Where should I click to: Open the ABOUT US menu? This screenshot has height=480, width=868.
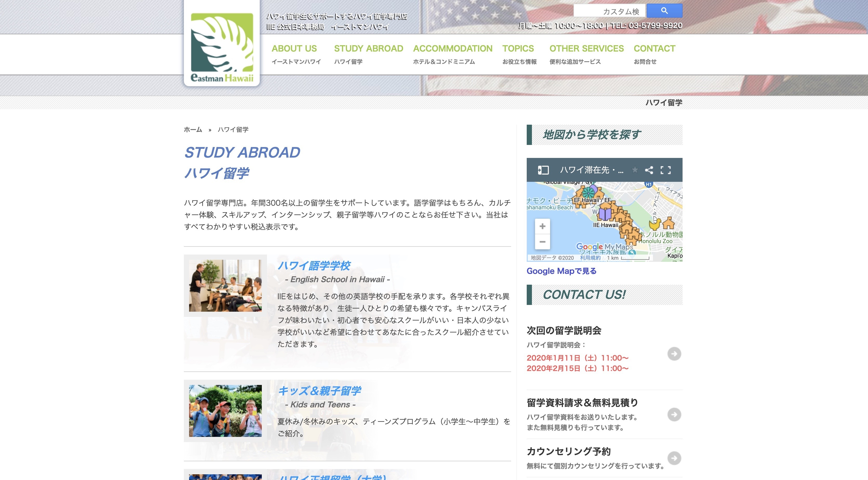point(294,49)
